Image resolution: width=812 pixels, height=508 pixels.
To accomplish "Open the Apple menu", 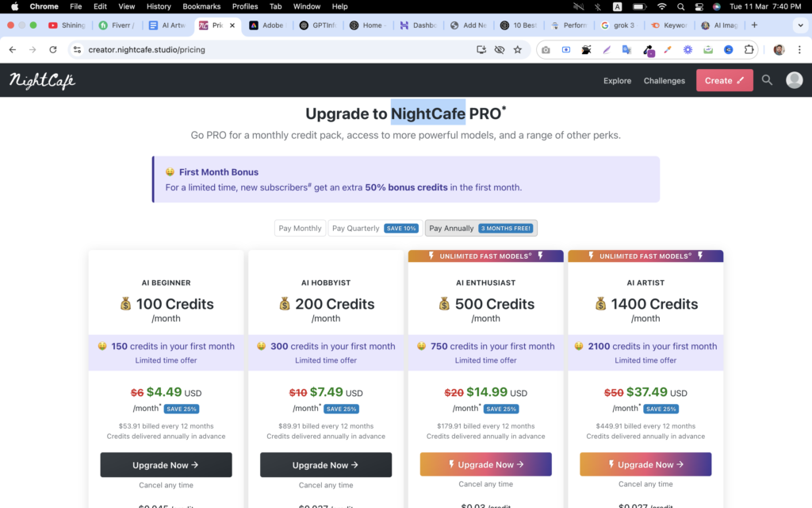I will click(14, 6).
